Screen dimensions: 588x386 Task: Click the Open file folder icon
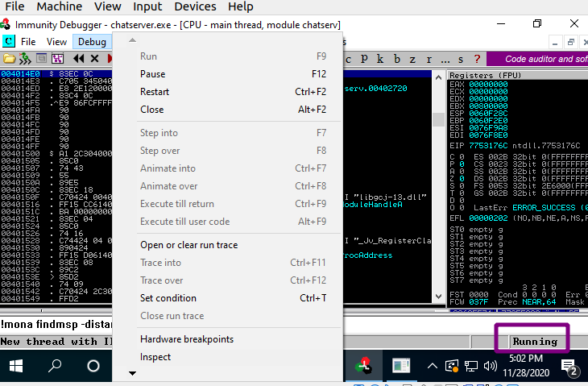point(10,58)
